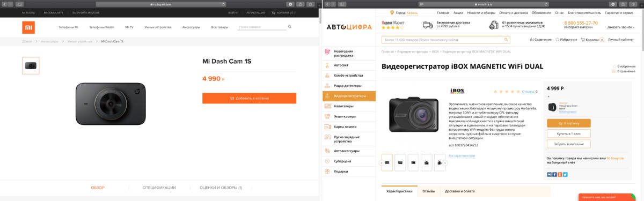Click Купить в 1 клик button
This screenshot has width=644, height=201.
click(x=569, y=133)
